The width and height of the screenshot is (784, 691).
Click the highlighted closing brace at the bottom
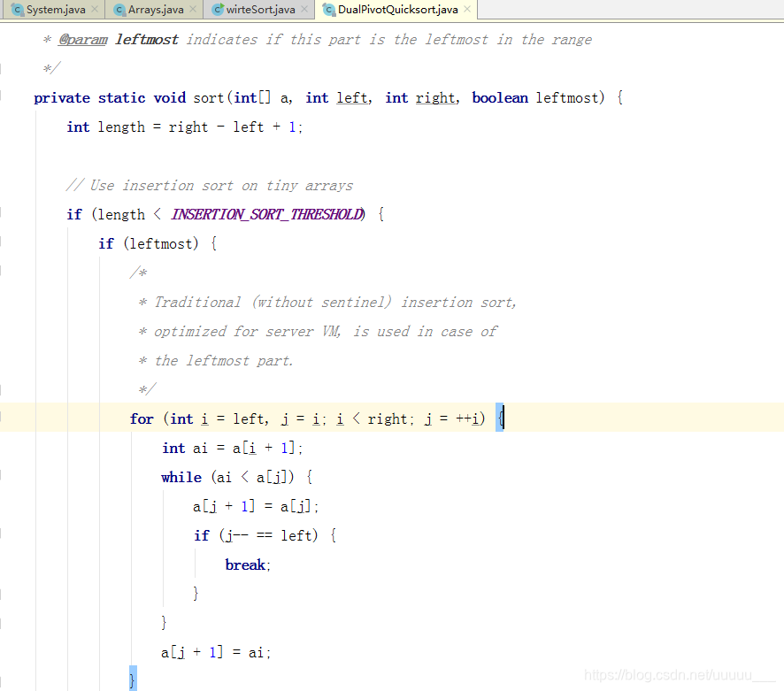[x=133, y=679]
